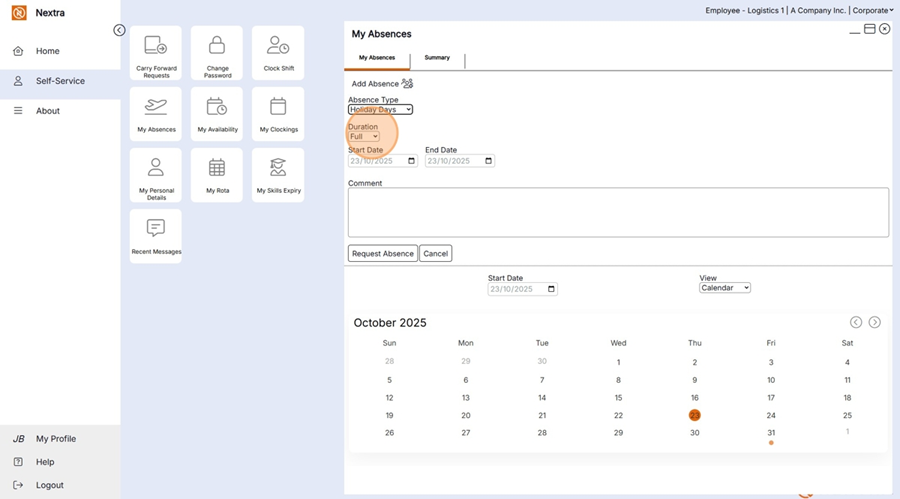Select highlighted day 23 in calendar

[x=695, y=415]
